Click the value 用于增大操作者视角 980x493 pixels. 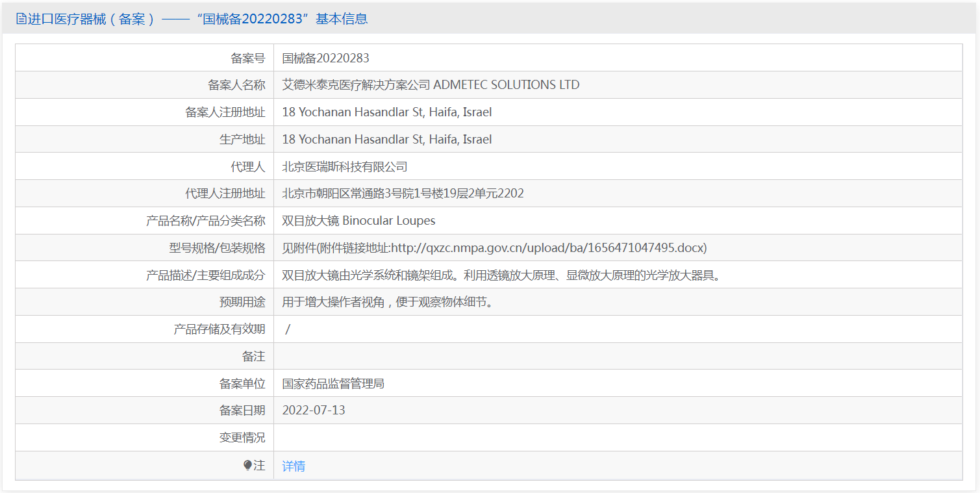tap(390, 303)
